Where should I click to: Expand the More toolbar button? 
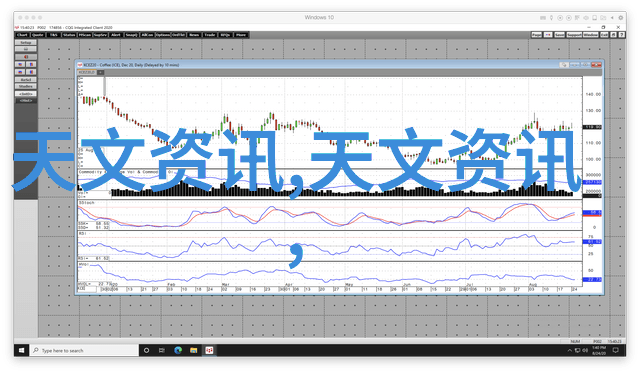(x=241, y=35)
